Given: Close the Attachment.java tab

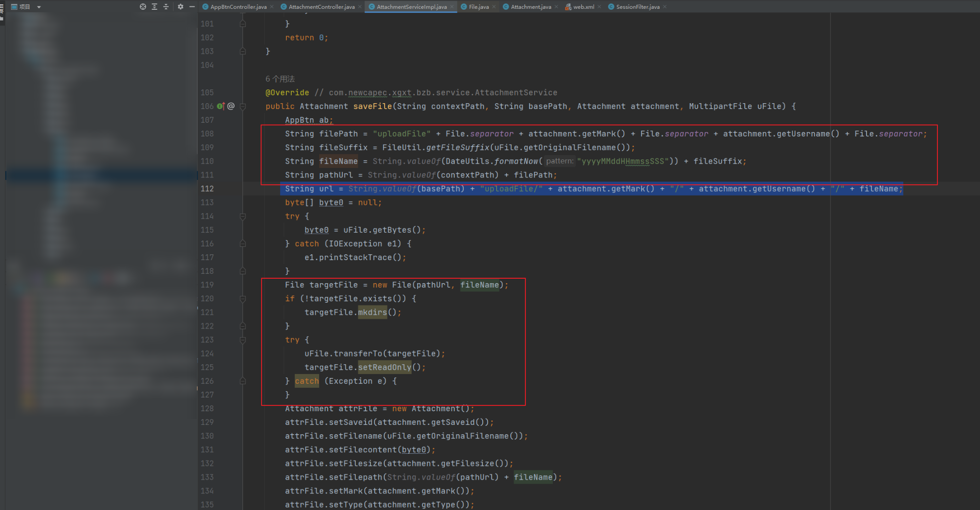Looking at the screenshot, I should (557, 7).
